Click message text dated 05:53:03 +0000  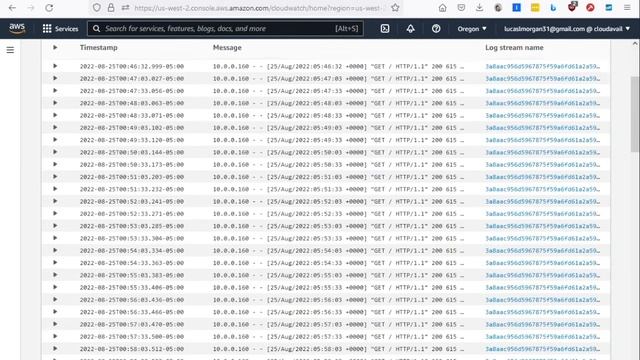pyautogui.click(x=338, y=226)
